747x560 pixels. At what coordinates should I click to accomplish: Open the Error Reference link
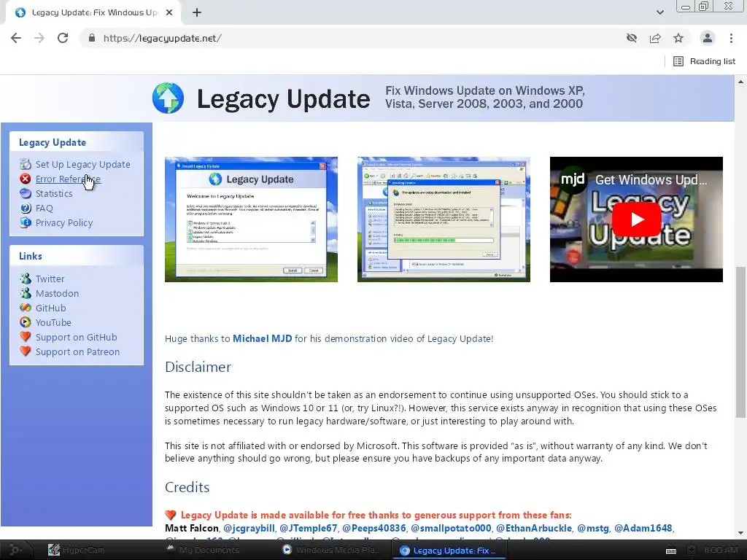(x=68, y=179)
